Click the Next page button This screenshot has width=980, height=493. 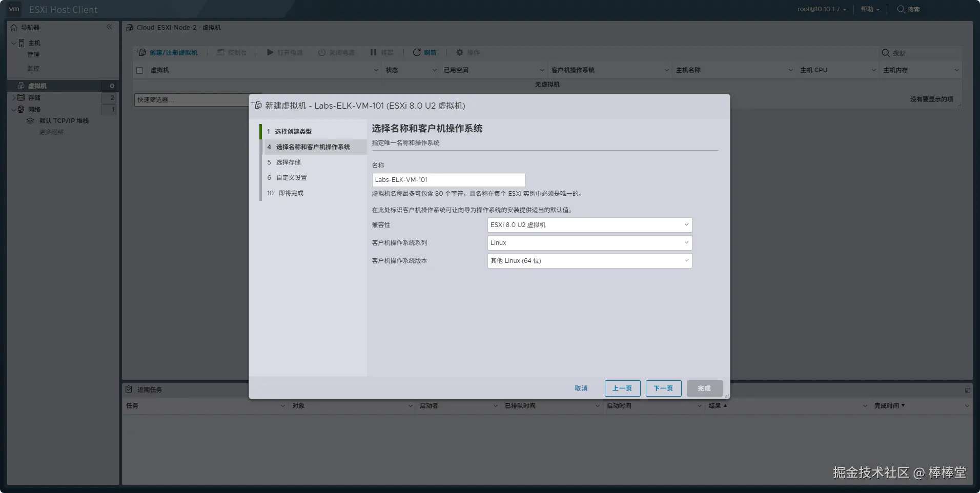tap(663, 388)
